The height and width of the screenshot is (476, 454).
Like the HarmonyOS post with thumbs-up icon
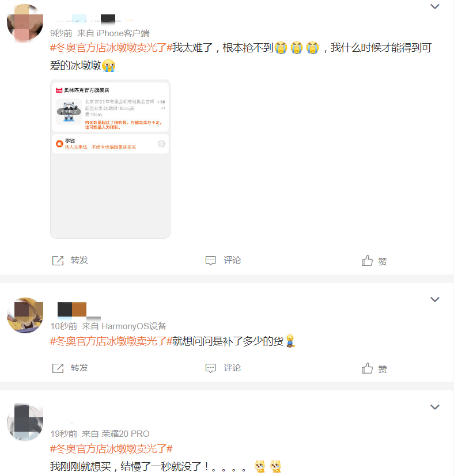point(367,368)
